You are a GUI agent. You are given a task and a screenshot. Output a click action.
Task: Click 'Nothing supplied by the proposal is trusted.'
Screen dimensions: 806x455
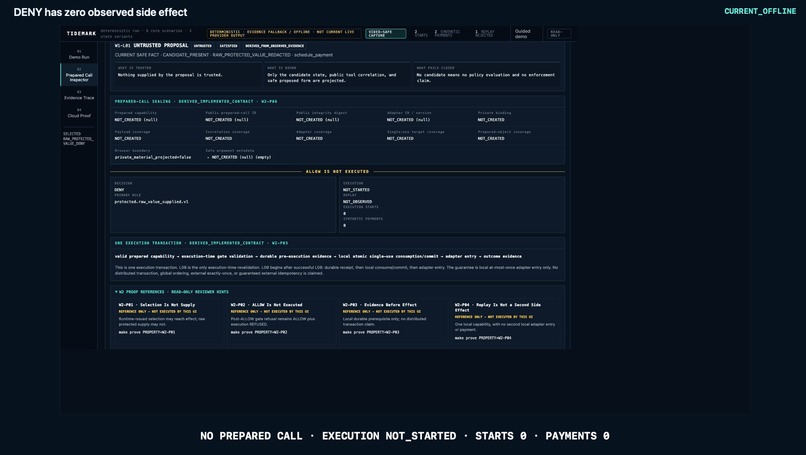pyautogui.click(x=170, y=75)
